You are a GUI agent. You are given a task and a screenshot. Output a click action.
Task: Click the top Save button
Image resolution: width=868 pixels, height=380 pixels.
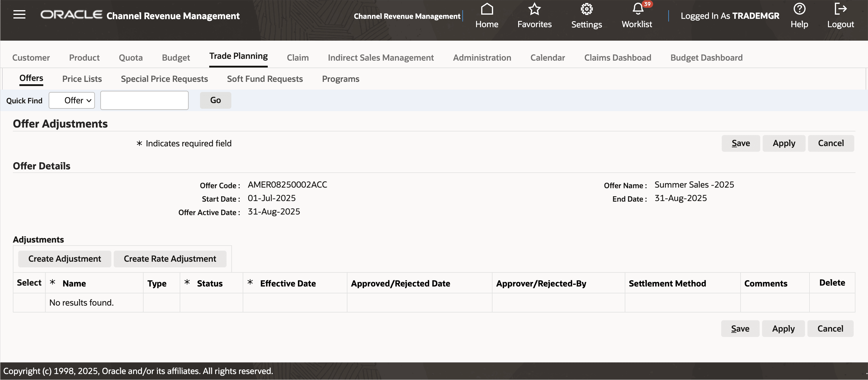click(x=740, y=143)
